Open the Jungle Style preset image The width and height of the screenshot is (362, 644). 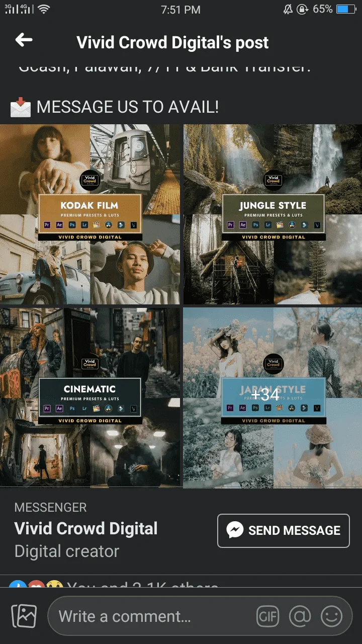[x=273, y=214]
